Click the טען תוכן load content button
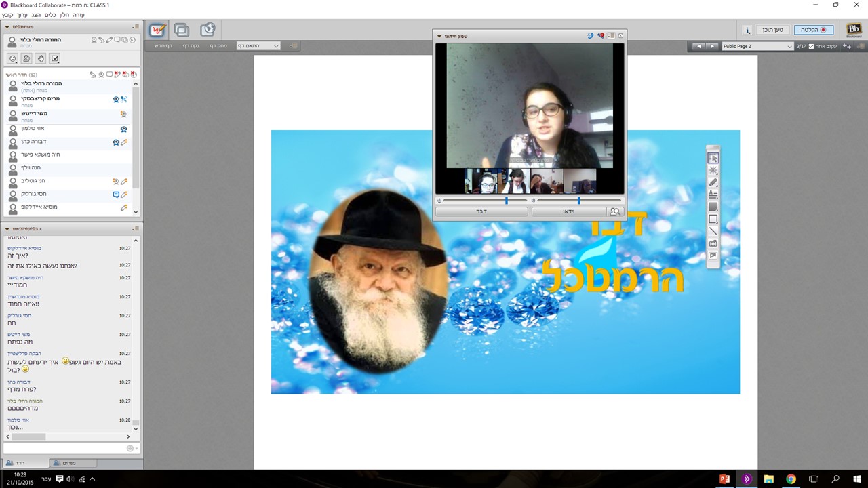Image resolution: width=868 pixels, height=488 pixels. point(772,30)
